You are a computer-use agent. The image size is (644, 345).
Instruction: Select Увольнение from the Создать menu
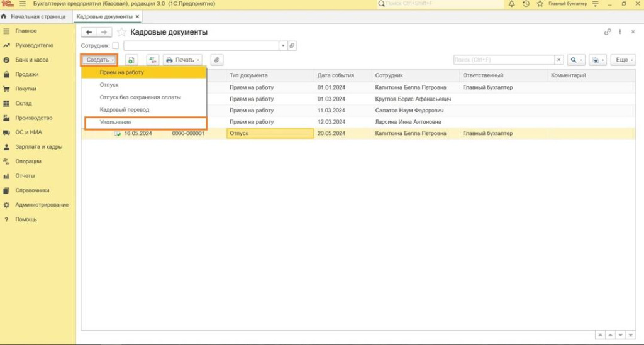(x=115, y=122)
